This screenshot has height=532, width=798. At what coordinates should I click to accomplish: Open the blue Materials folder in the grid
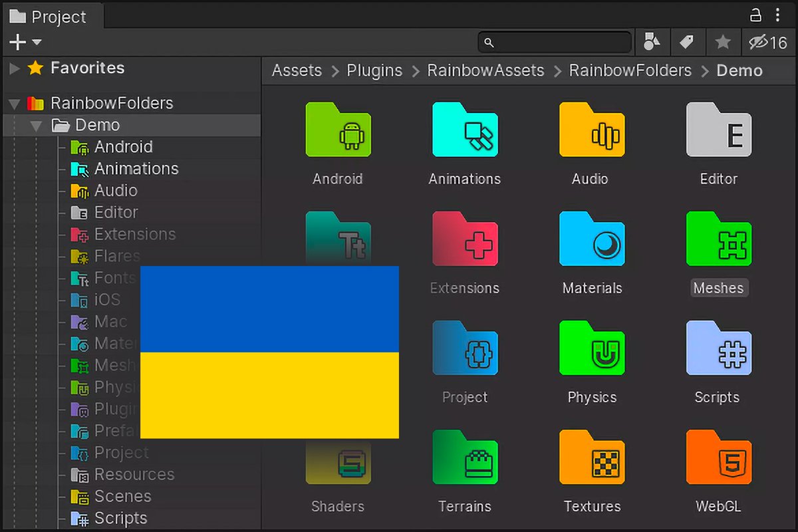(592, 239)
